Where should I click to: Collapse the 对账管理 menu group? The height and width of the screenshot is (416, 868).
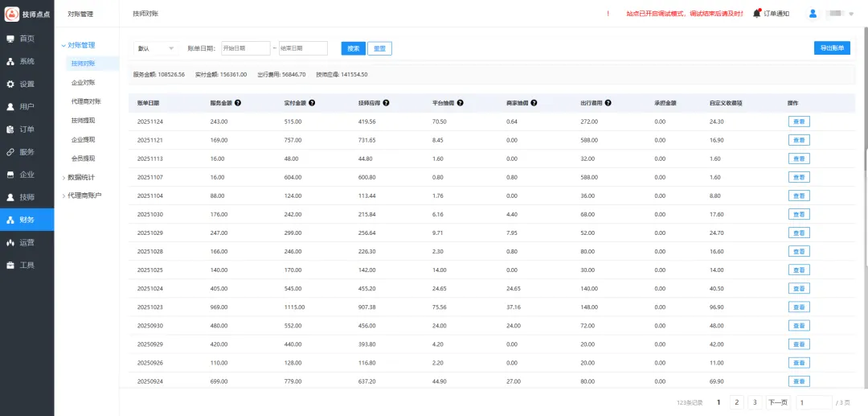[x=80, y=45]
